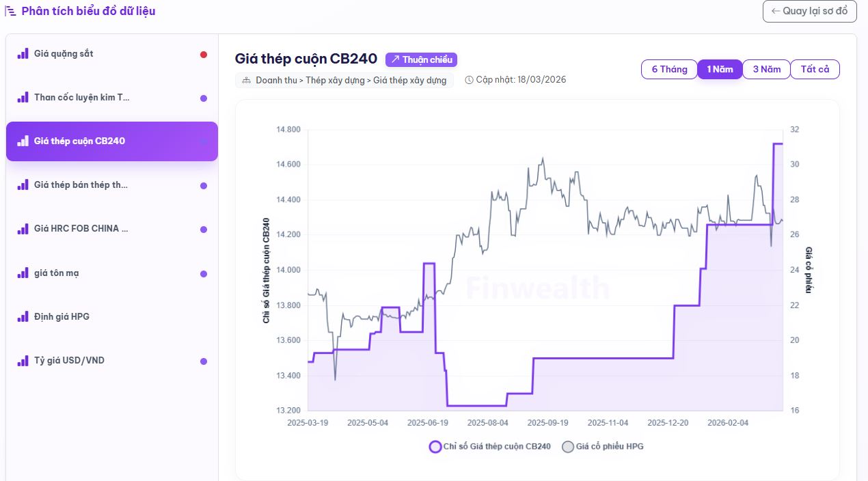Click chart icon next to Tỷ giá USD/VND

point(23,361)
